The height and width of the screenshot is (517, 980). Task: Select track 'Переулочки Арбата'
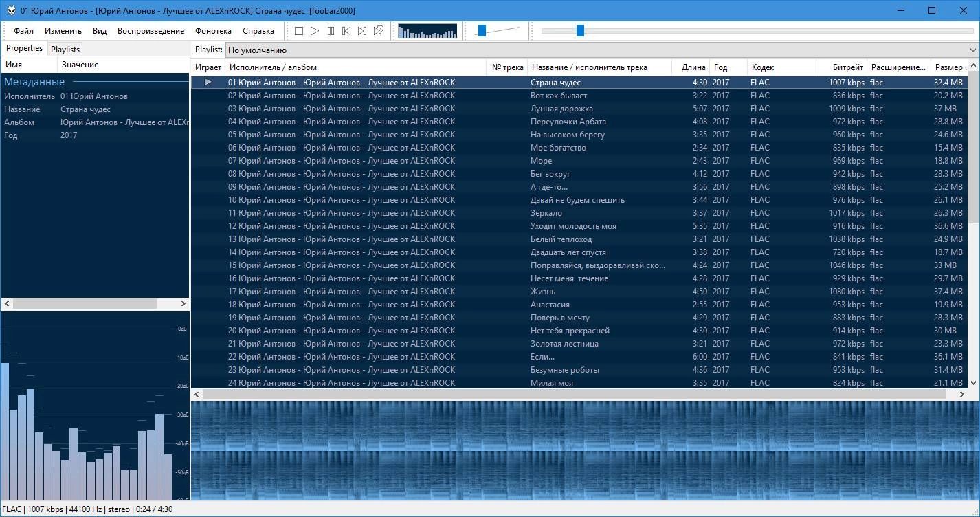tap(579, 122)
